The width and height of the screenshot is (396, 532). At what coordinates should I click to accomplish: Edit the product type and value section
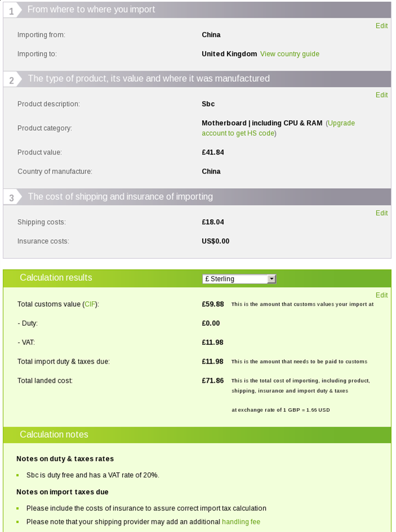381,95
